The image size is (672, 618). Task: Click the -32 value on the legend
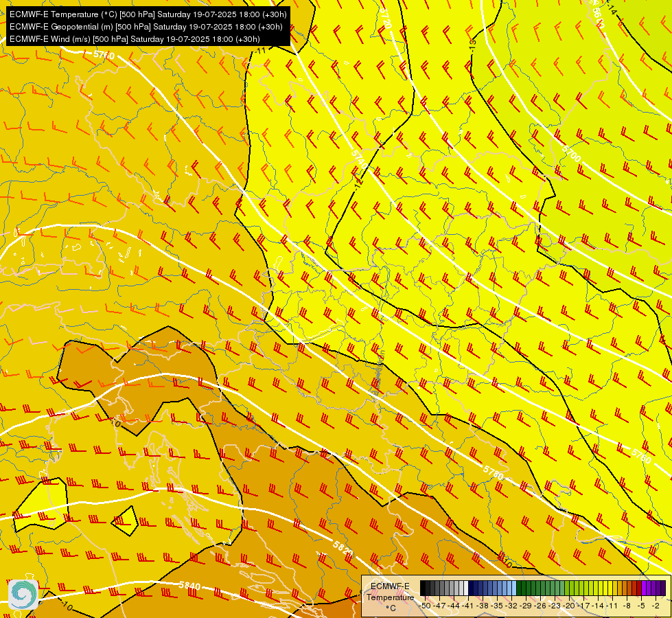[x=511, y=606]
